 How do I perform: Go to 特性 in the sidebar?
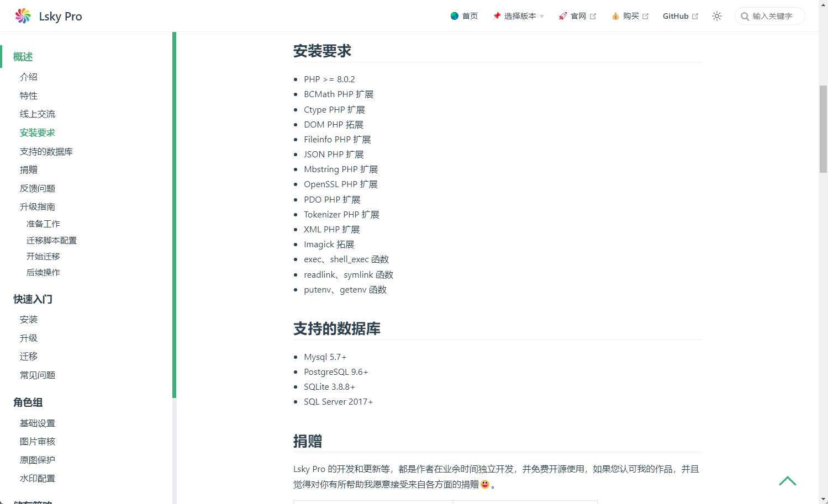point(29,96)
